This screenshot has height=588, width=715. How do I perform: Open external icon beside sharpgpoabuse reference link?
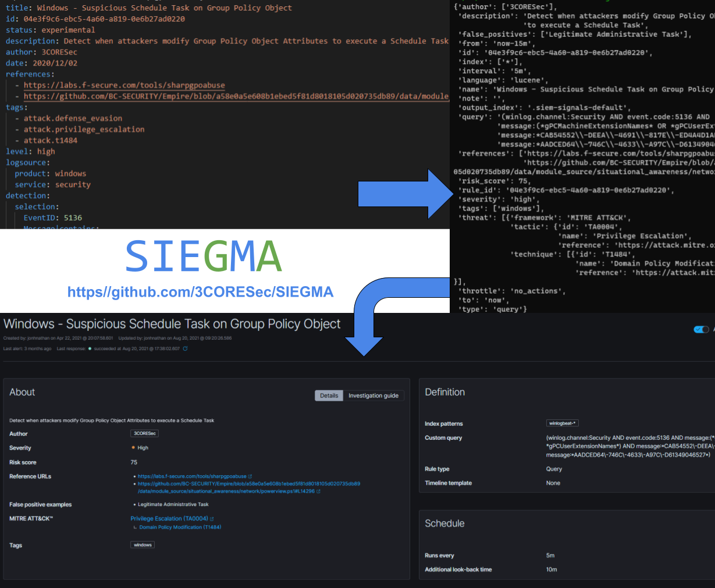pos(250,476)
